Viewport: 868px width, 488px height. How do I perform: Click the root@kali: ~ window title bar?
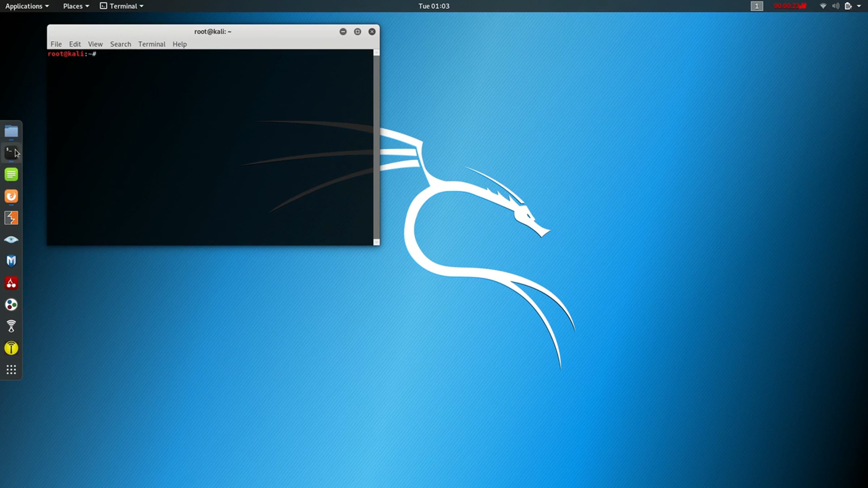pos(213,32)
